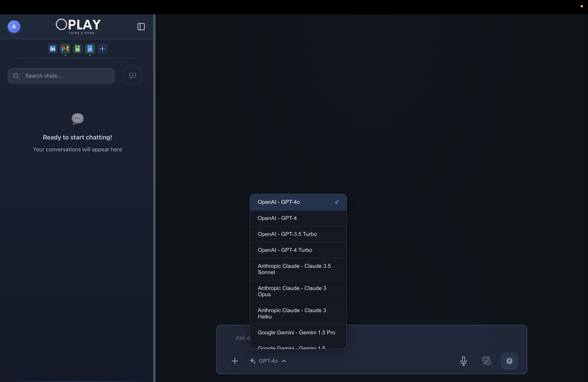Expand the attachment options with plus
588x382 pixels.
coord(235,361)
